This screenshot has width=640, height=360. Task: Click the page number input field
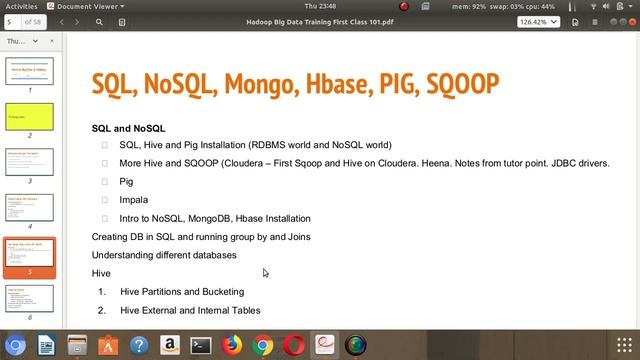[12, 22]
